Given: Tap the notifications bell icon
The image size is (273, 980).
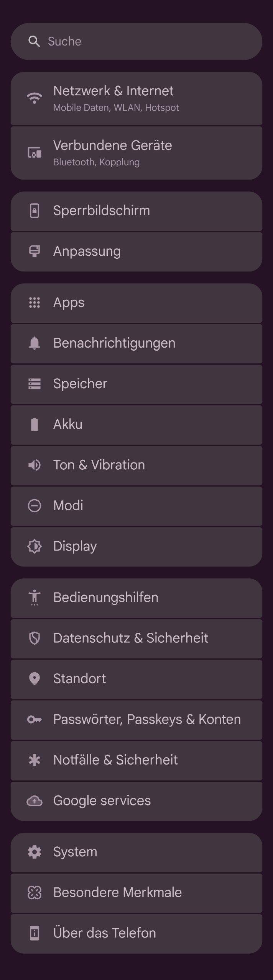Looking at the screenshot, I should click(x=35, y=343).
